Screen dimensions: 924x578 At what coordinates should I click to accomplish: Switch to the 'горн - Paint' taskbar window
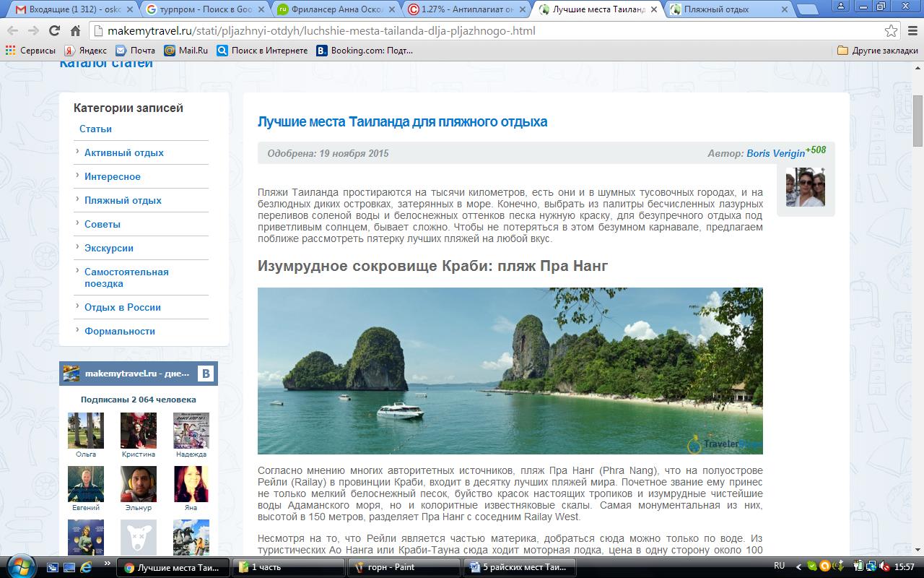pos(405,567)
